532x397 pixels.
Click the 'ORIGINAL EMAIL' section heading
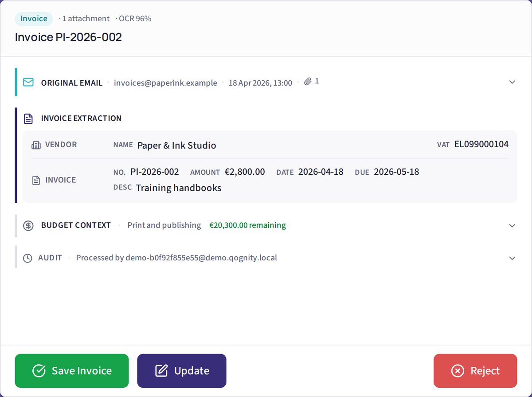[72, 83]
